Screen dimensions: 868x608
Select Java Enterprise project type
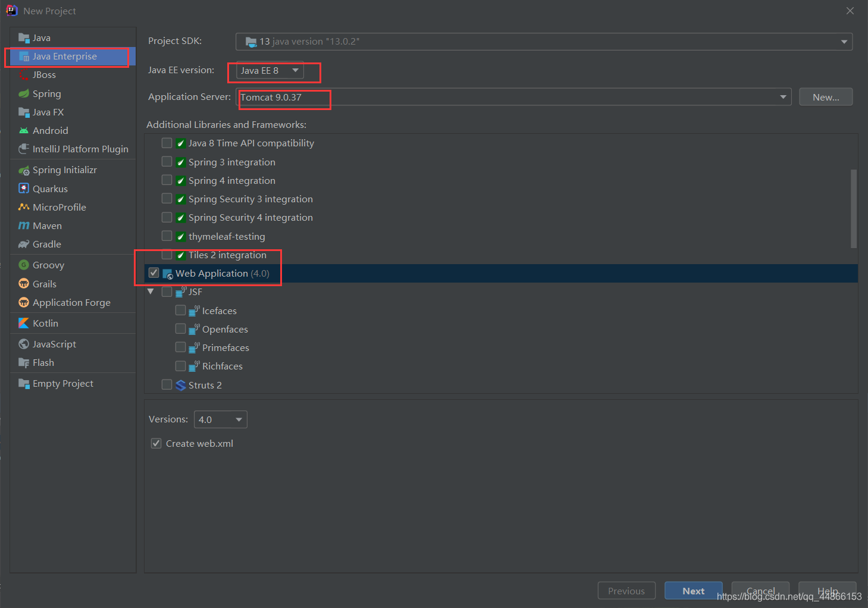(x=73, y=57)
